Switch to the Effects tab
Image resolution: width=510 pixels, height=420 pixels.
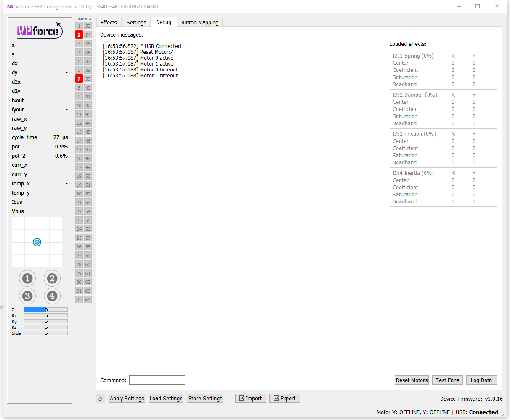109,22
